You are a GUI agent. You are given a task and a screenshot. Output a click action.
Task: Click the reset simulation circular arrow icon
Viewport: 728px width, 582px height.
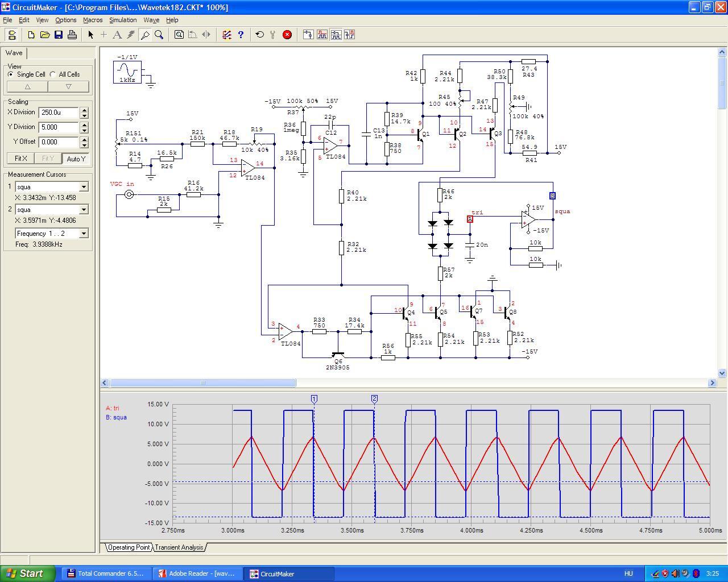coord(260,35)
